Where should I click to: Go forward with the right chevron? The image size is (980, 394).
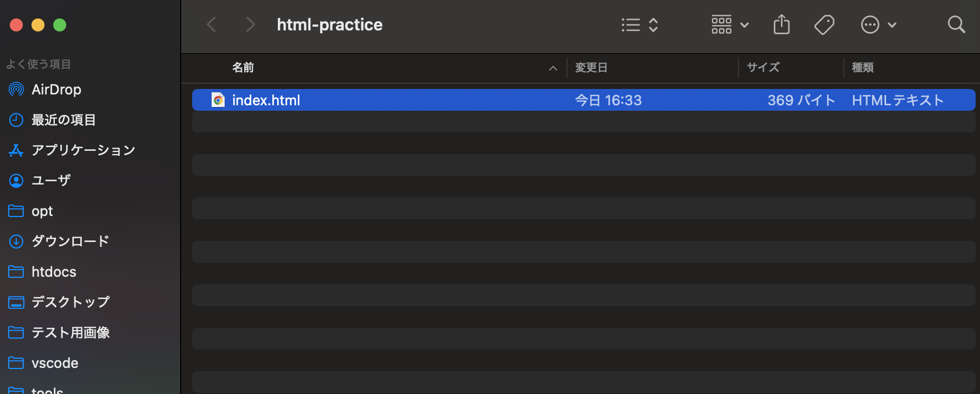(250, 25)
